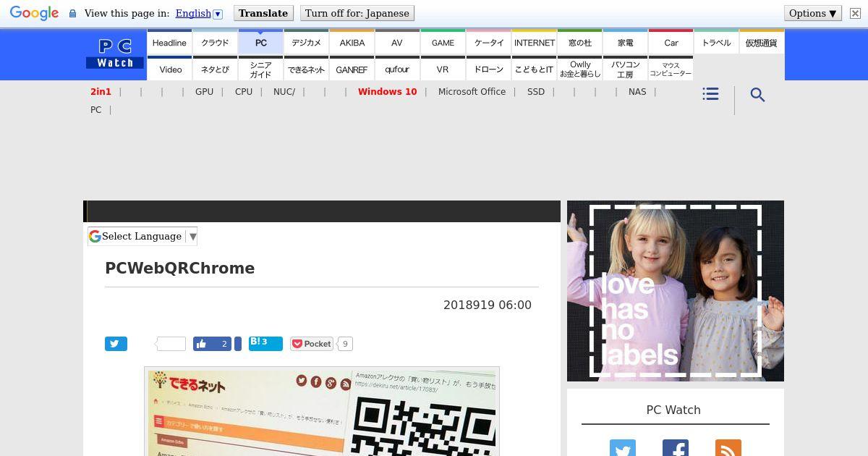Screen dimensions: 868x456
Task: Open the ケータイ tab
Action: (488, 43)
